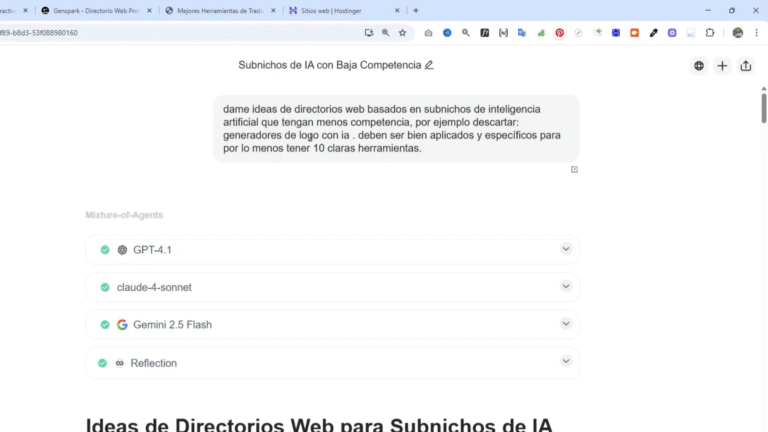This screenshot has width=768, height=432.
Task: Open the green sparkle extension icon
Action: [598, 33]
